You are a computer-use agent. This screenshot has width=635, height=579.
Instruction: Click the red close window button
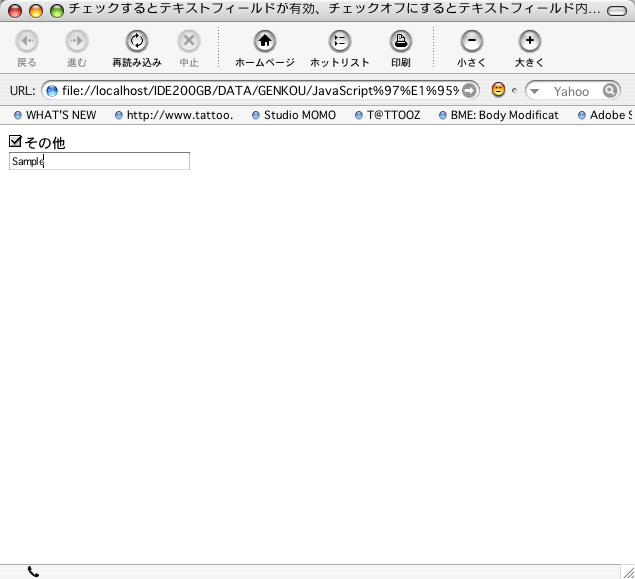(x=15, y=11)
